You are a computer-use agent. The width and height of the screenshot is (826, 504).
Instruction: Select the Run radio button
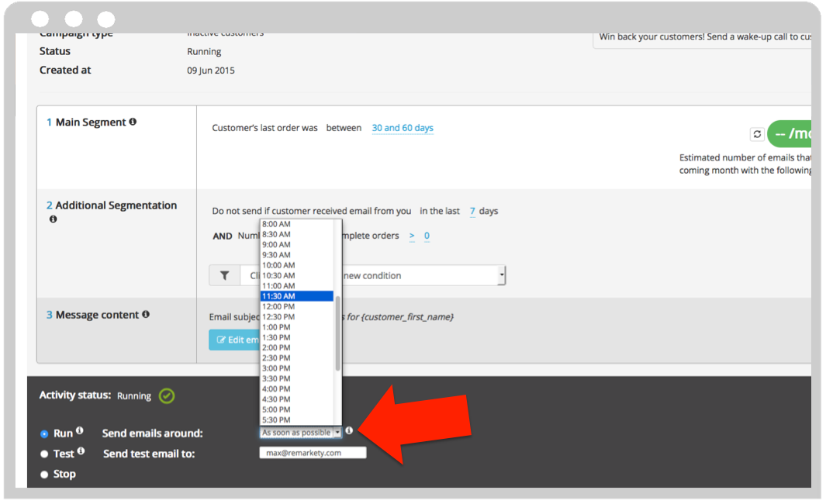[x=44, y=433]
